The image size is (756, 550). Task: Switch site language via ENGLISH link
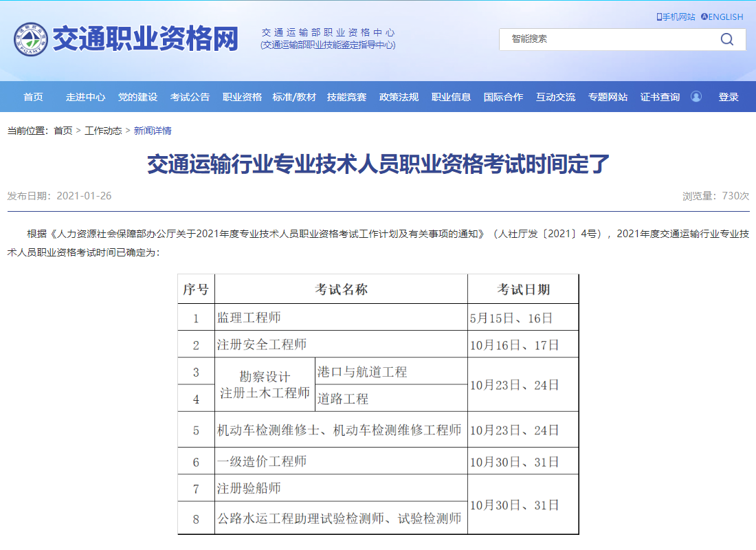pyautogui.click(x=726, y=16)
